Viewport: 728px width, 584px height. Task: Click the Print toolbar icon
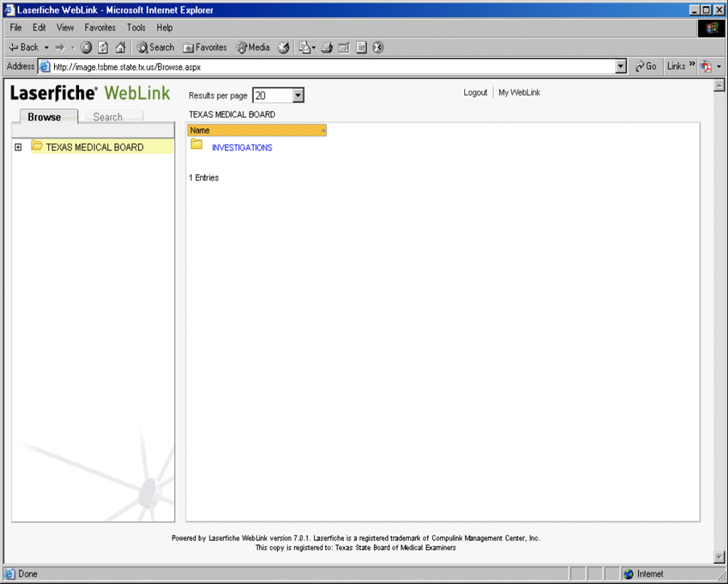(326, 48)
